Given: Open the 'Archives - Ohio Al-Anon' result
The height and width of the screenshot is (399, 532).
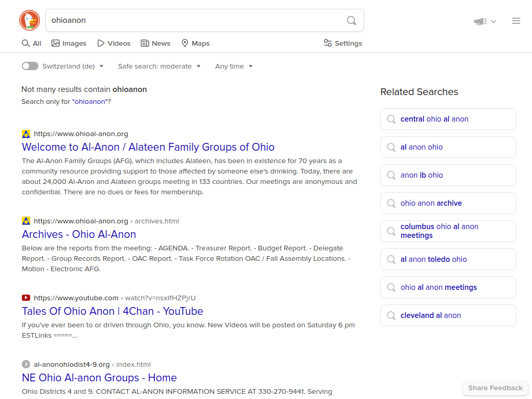Looking at the screenshot, I should [79, 234].
